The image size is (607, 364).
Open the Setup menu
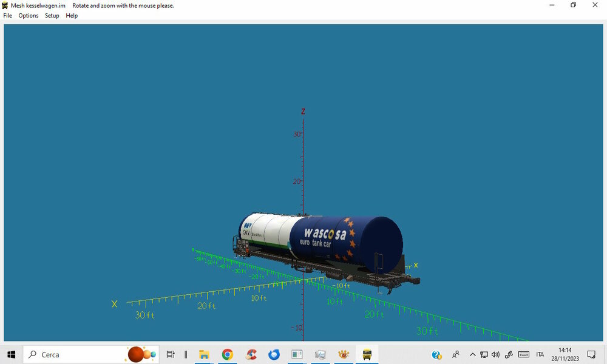point(52,16)
